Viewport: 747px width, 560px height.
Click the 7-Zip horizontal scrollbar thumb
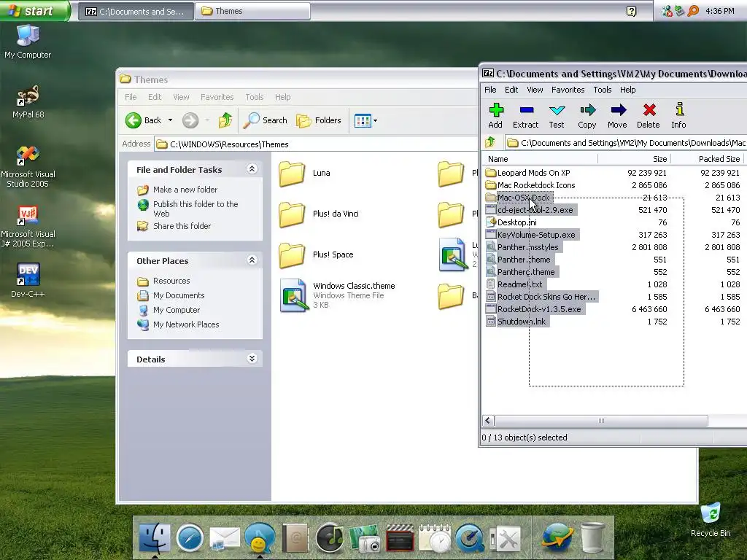(x=601, y=421)
